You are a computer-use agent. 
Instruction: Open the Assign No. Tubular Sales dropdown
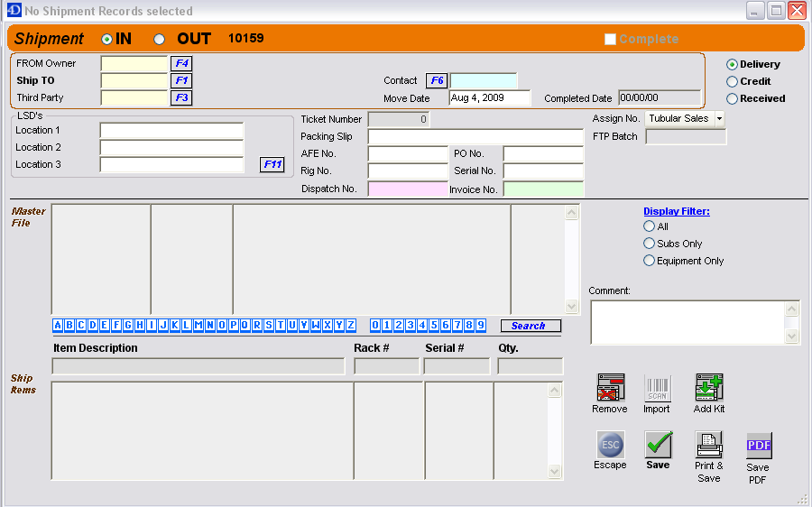click(x=719, y=119)
